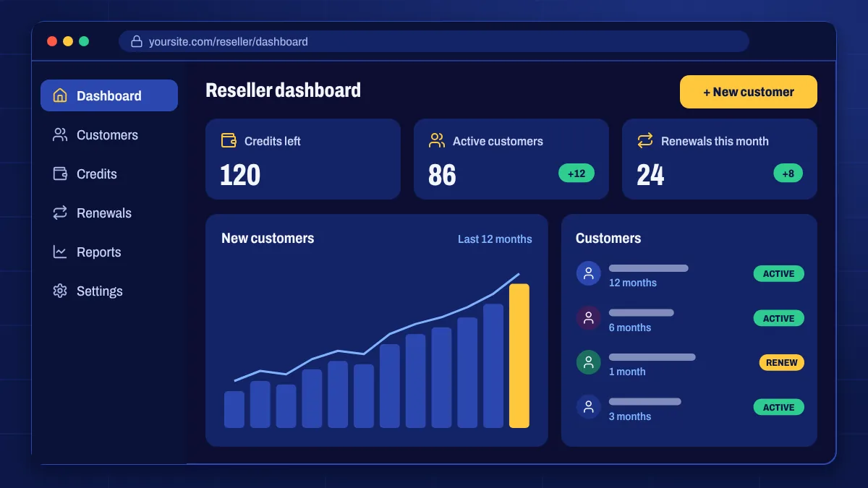Click the Renewals arrows icon in sidebar

click(60, 213)
